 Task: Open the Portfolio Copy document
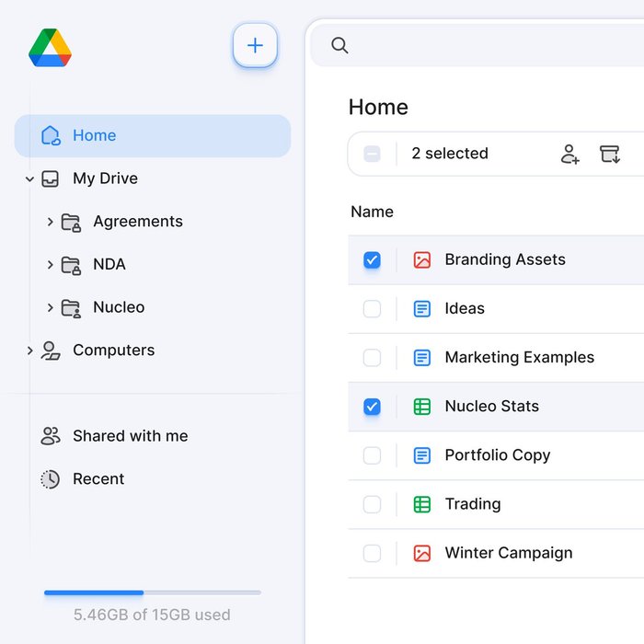pos(498,455)
